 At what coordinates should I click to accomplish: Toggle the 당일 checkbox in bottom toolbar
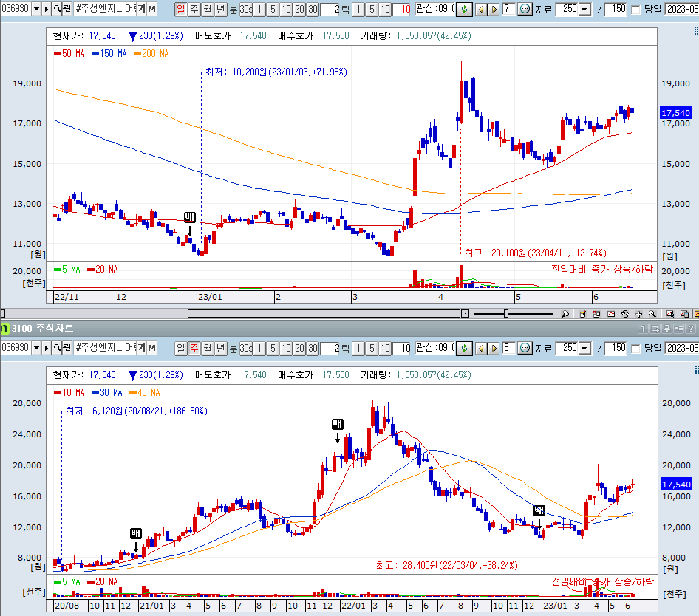point(636,349)
